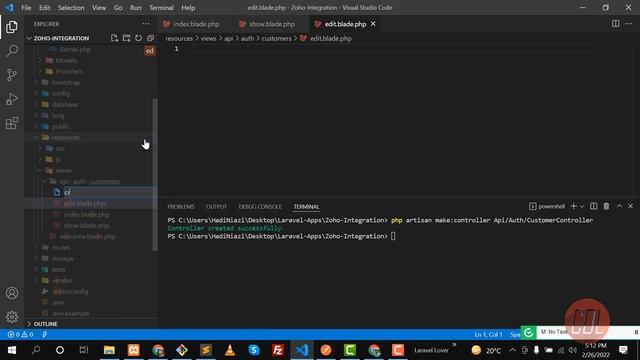Image resolution: width=640 pixels, height=360 pixels.
Task: Open the View menu
Action: (x=99, y=8)
